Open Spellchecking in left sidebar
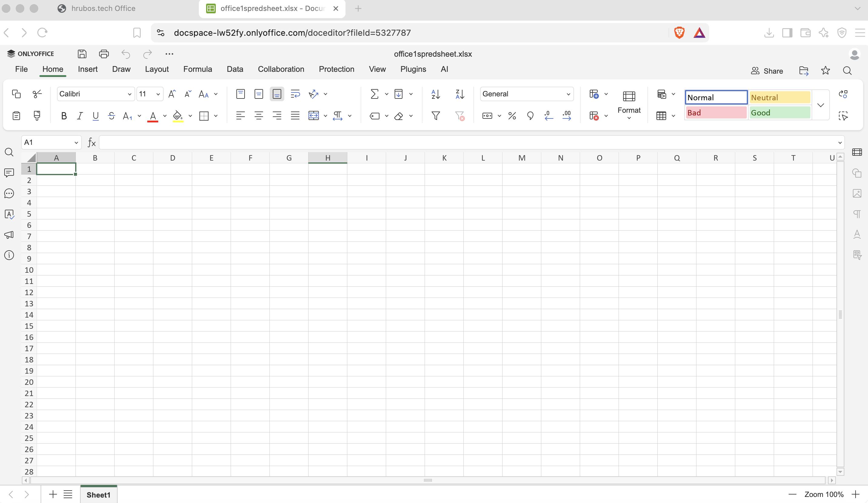This screenshot has height=503, width=868. (x=9, y=214)
